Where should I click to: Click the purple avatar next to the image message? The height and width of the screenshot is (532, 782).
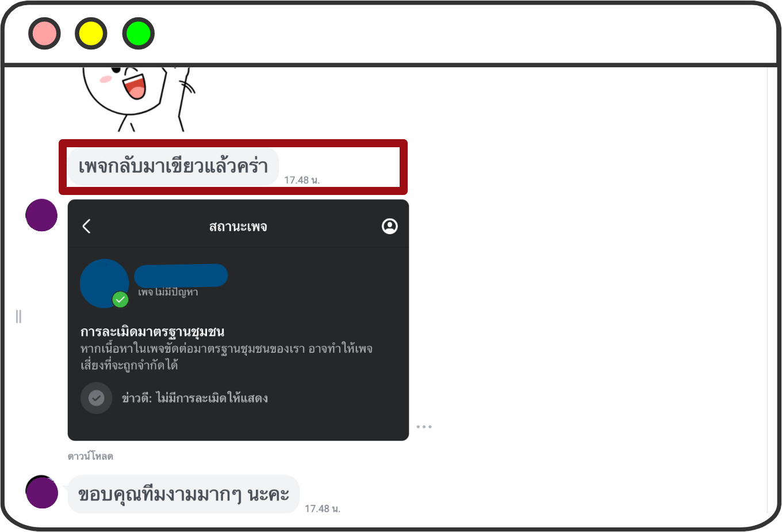(41, 215)
